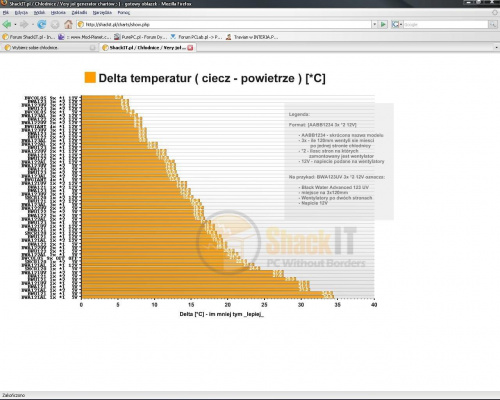Close the ShackIT.pl Chłodnice tab
This screenshot has height=400, width=500.
(190, 48)
